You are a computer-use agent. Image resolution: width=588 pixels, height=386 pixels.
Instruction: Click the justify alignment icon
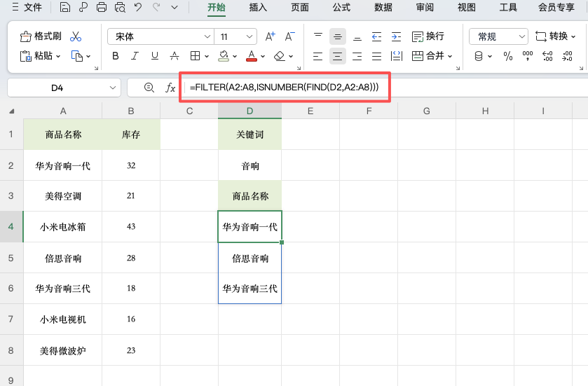point(376,56)
